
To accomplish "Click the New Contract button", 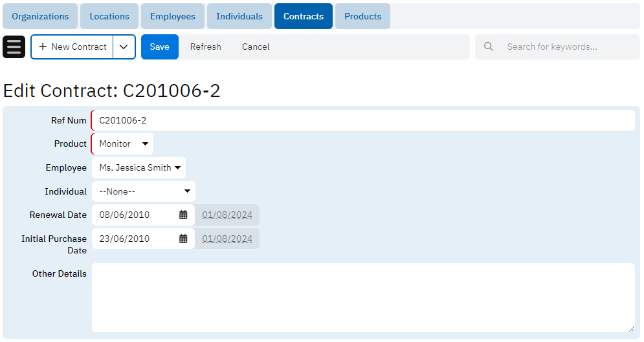I will 72,47.
